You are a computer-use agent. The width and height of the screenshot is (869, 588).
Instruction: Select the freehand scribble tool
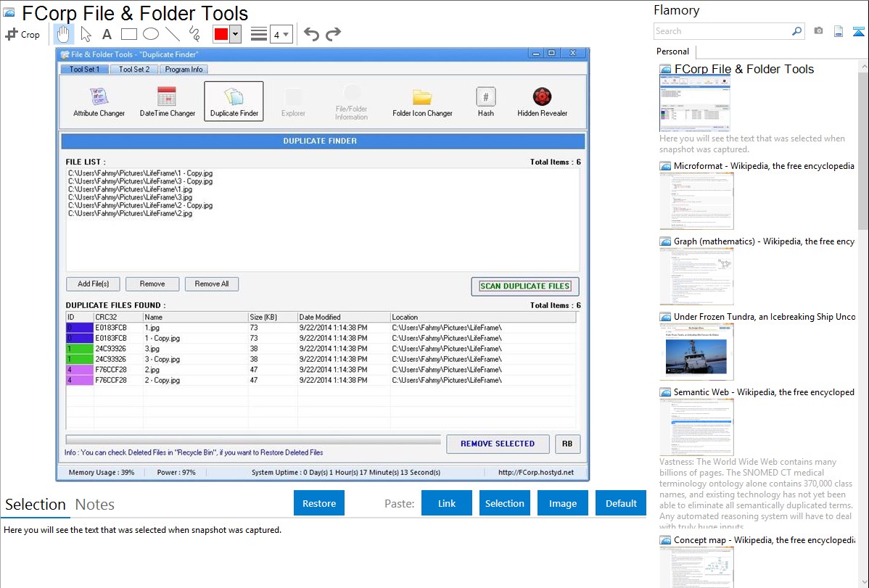coord(194,34)
